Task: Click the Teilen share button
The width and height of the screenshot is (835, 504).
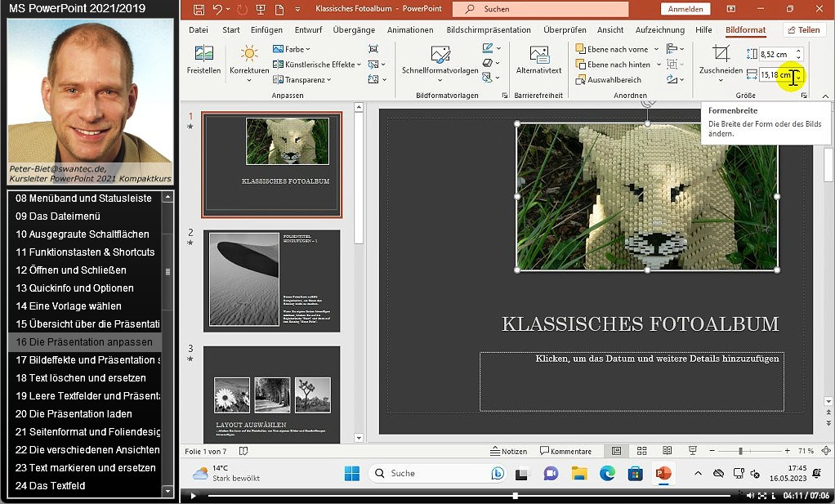Action: 803,30
